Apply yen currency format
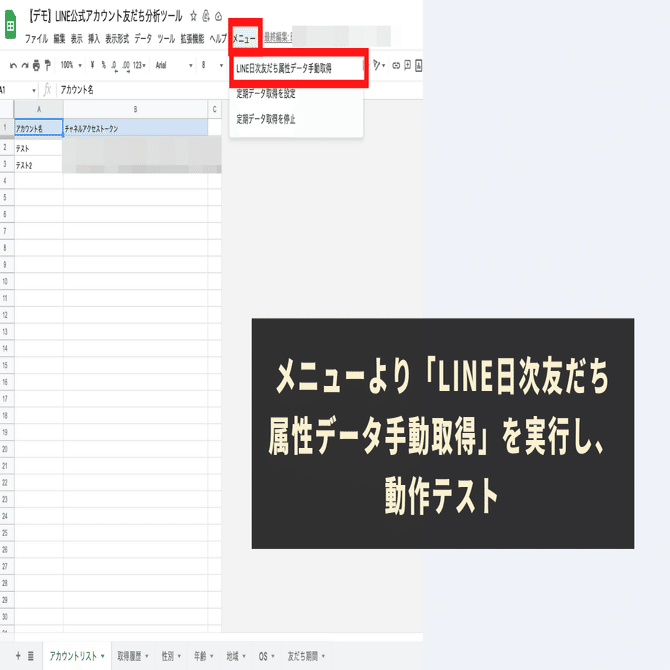Screen dimensions: 670x670 (x=92, y=65)
